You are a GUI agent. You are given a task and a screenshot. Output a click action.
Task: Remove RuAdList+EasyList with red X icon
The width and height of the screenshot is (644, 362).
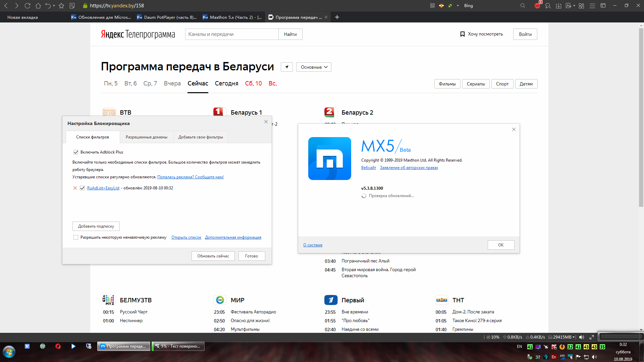pos(75,188)
